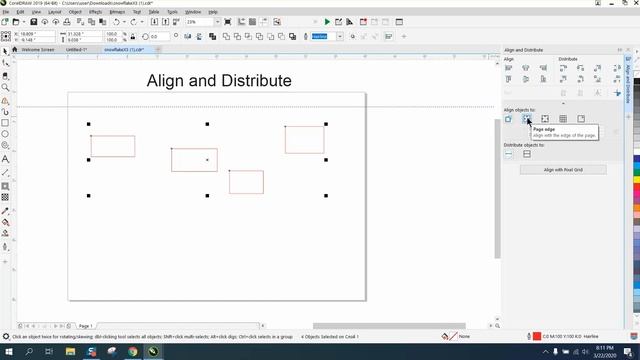Select the Text tool
Image resolution: width=640 pixels, height=360 pixels.
5,159
